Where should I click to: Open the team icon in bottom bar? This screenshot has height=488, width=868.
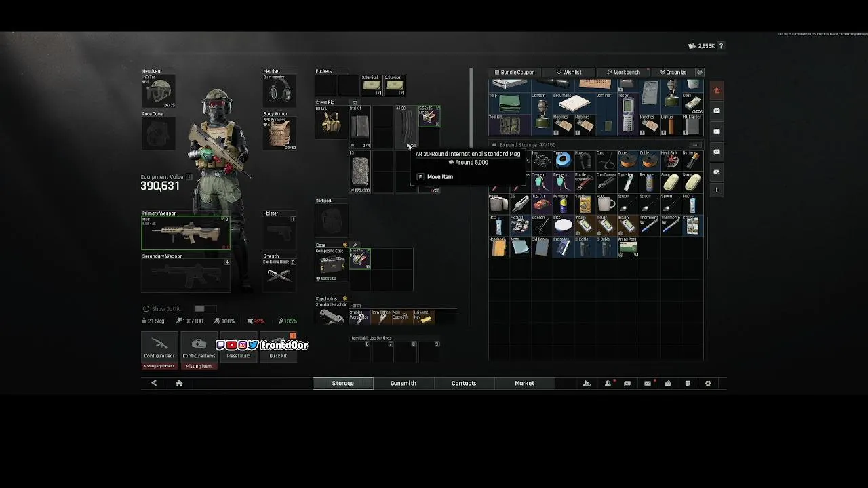click(587, 383)
